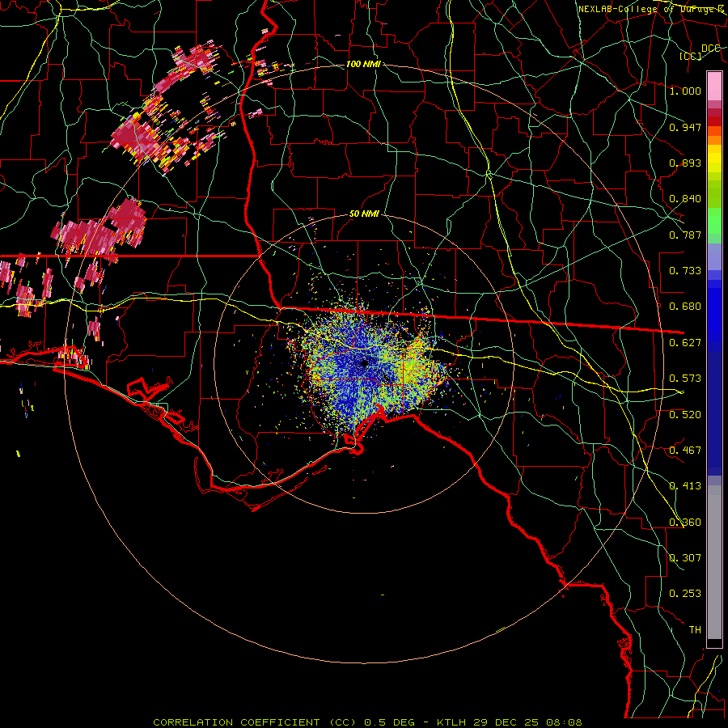Click the 50 NMI range ring label
This screenshot has width=728, height=728.
coord(364,214)
